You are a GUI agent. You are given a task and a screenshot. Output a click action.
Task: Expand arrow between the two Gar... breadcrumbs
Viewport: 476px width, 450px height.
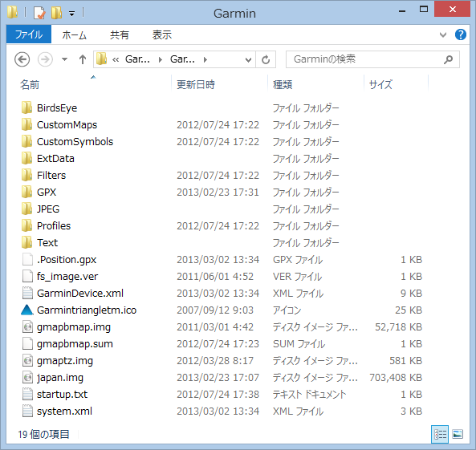161,59
